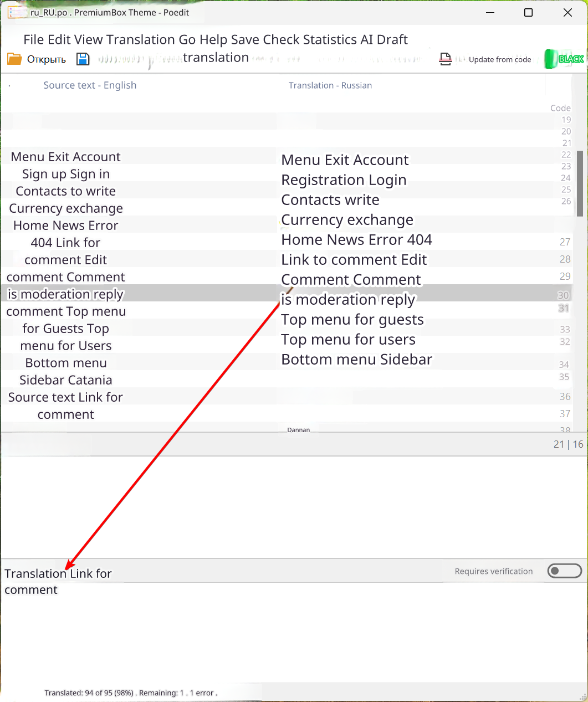The height and width of the screenshot is (702, 588).
Task: Click the green BLACK badge icon
Action: (x=564, y=59)
